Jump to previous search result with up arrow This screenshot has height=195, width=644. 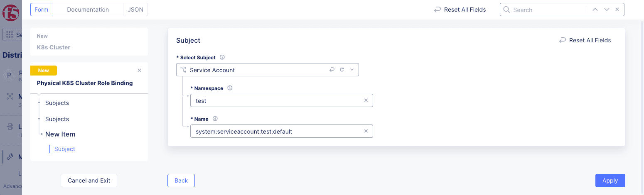(x=595, y=10)
